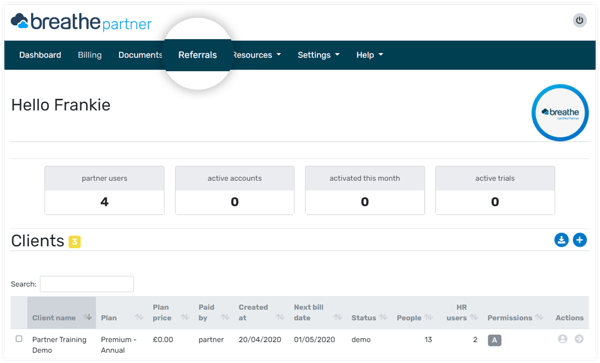Tick the Partner Training Demo row checkbox
Image resolution: width=600 pixels, height=363 pixels.
click(x=19, y=339)
